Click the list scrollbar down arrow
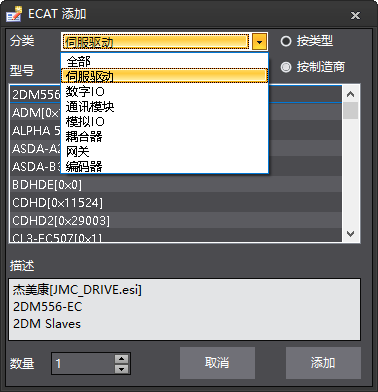 point(350,234)
